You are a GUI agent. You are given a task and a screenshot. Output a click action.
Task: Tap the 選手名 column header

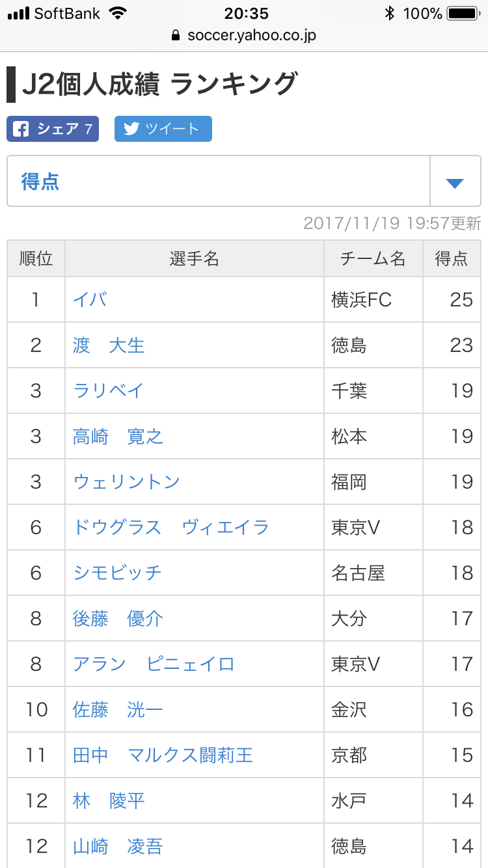[194, 259]
